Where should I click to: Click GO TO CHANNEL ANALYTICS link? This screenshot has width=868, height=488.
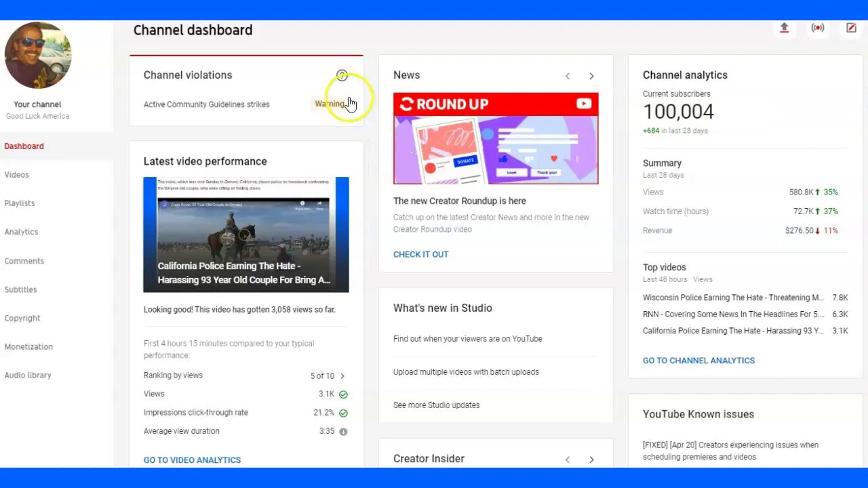tap(698, 361)
